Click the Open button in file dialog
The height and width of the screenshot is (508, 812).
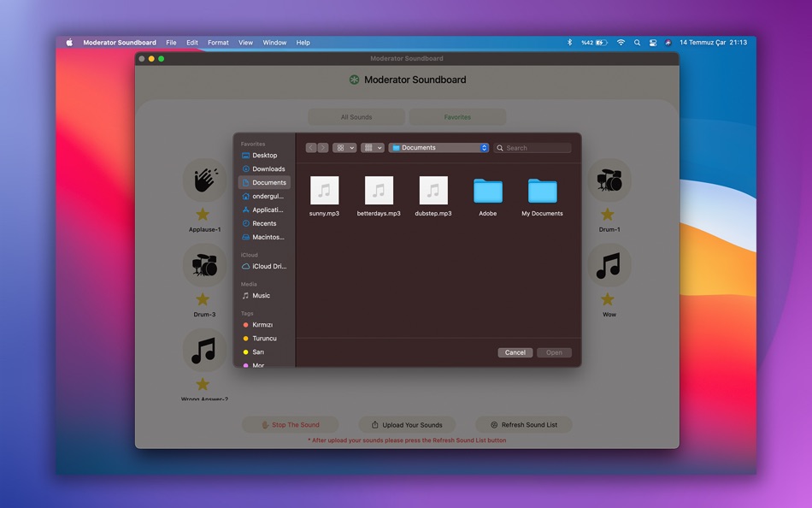click(554, 352)
